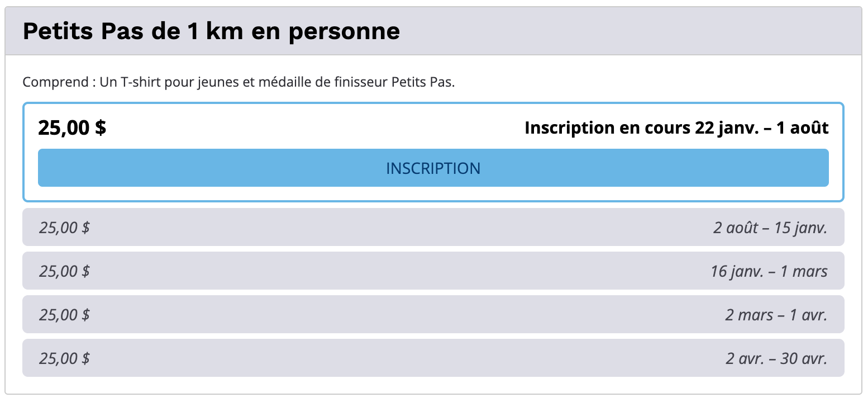The image size is (868, 402).
Task: Select the 2 mars – 1 avr. date range
Action: (776, 315)
